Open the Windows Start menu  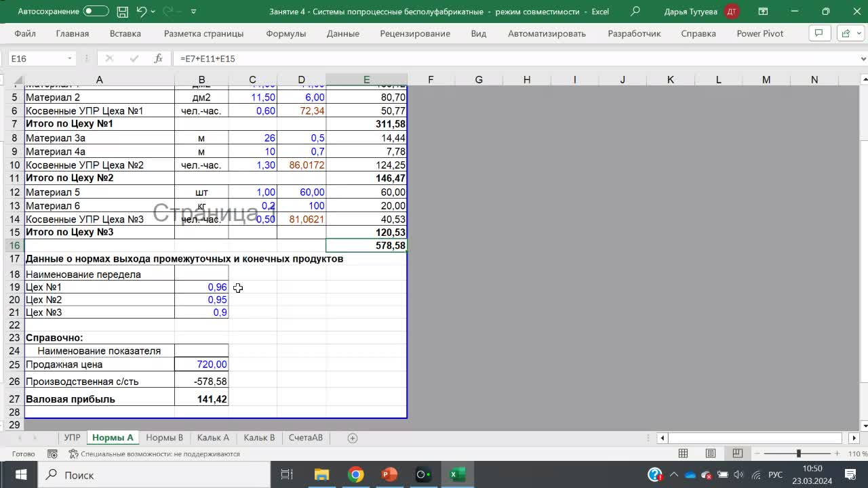tap(20, 474)
